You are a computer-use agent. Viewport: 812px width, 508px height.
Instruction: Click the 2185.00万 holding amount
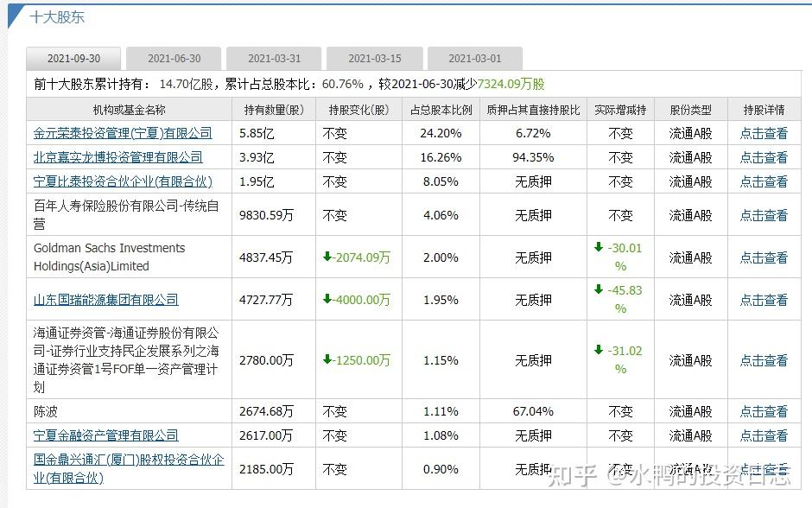[x=266, y=469]
